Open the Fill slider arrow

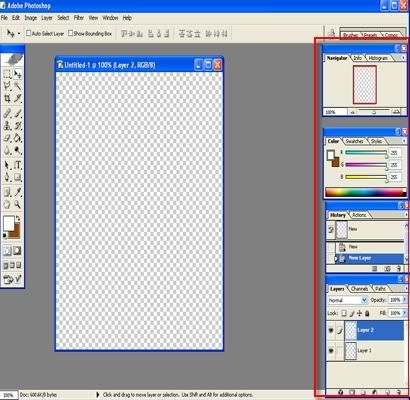coord(404,313)
